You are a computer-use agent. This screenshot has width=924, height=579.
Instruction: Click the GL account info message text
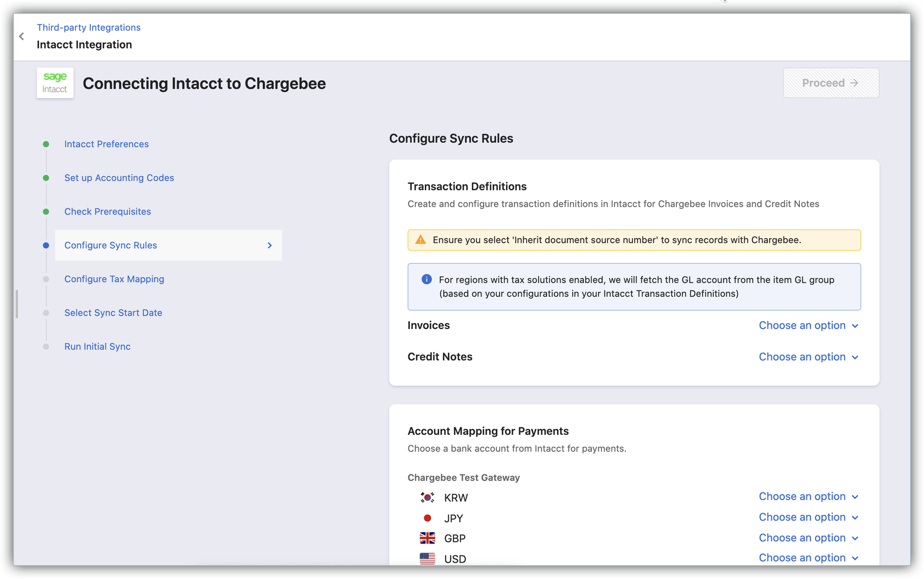tap(636, 287)
